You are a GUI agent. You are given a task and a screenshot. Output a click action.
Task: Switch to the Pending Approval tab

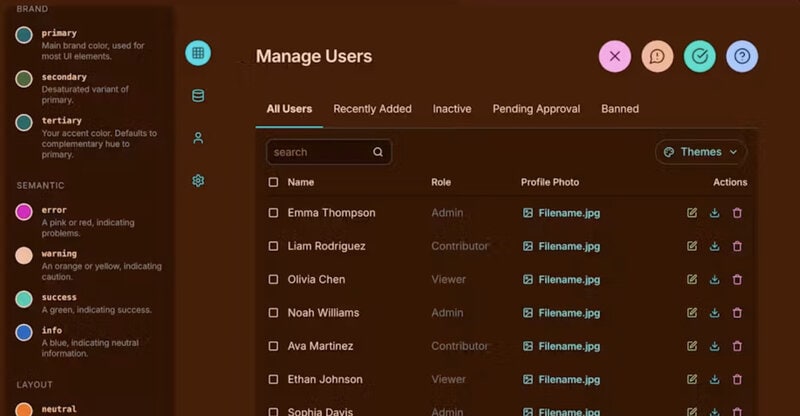click(x=536, y=109)
